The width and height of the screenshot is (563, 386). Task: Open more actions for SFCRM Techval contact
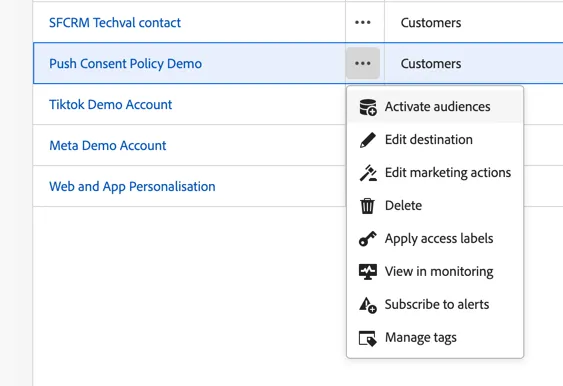tap(363, 23)
